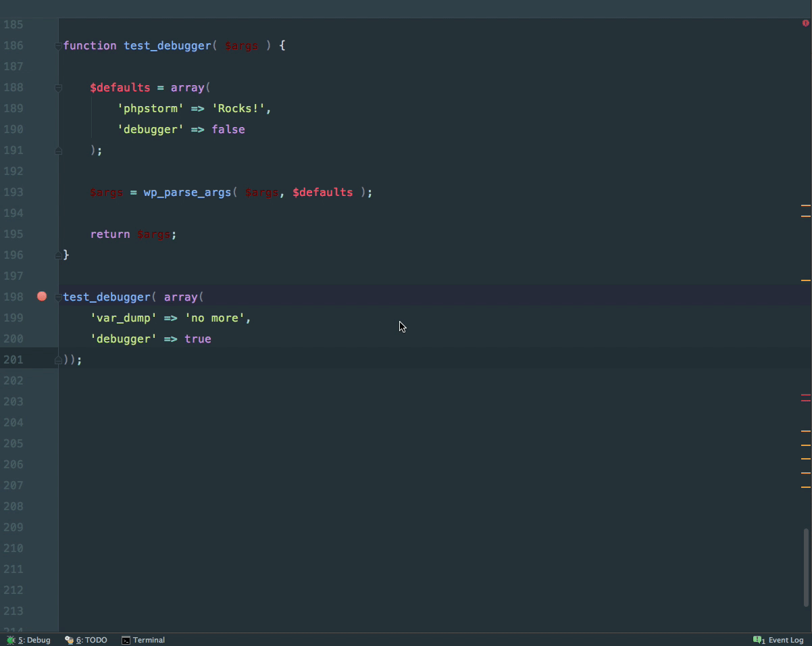Click the fold end marker on line 196

[x=58, y=255]
